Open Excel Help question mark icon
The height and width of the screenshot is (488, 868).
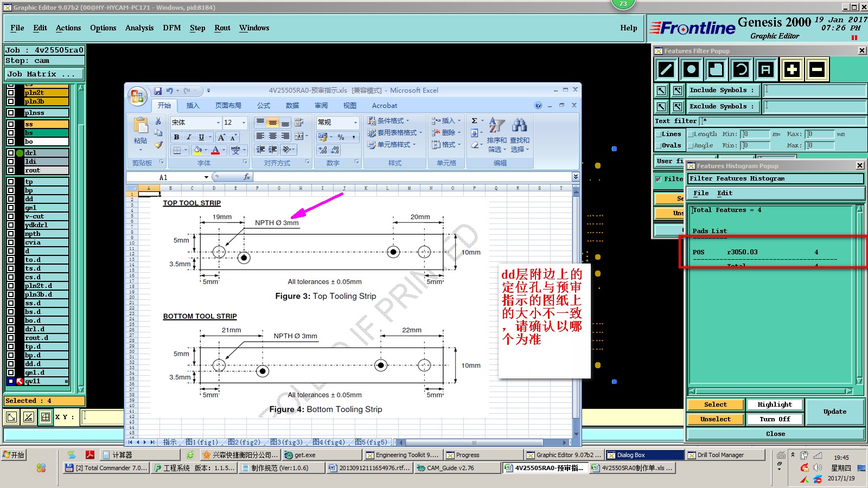point(538,106)
